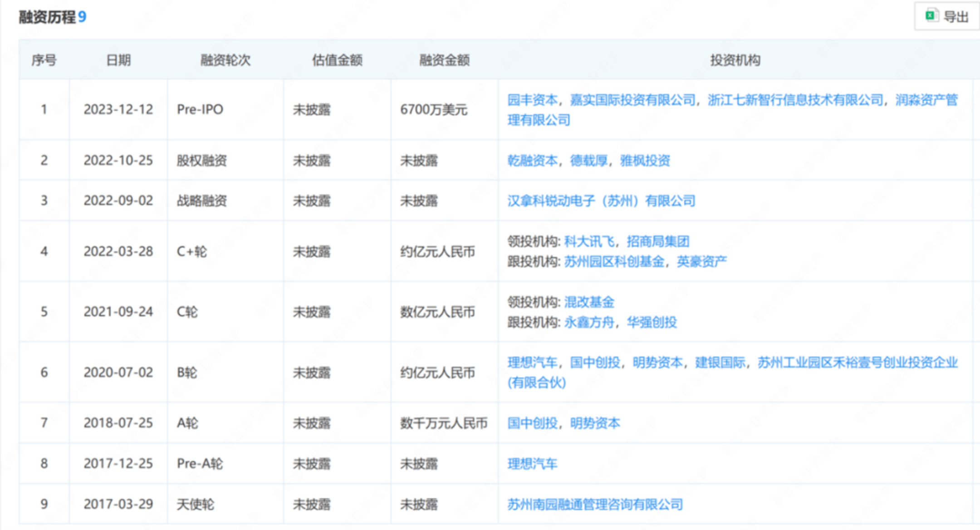This screenshot has width=980, height=530.
Task: Click the 估值金额 column header
Action: 337,60
